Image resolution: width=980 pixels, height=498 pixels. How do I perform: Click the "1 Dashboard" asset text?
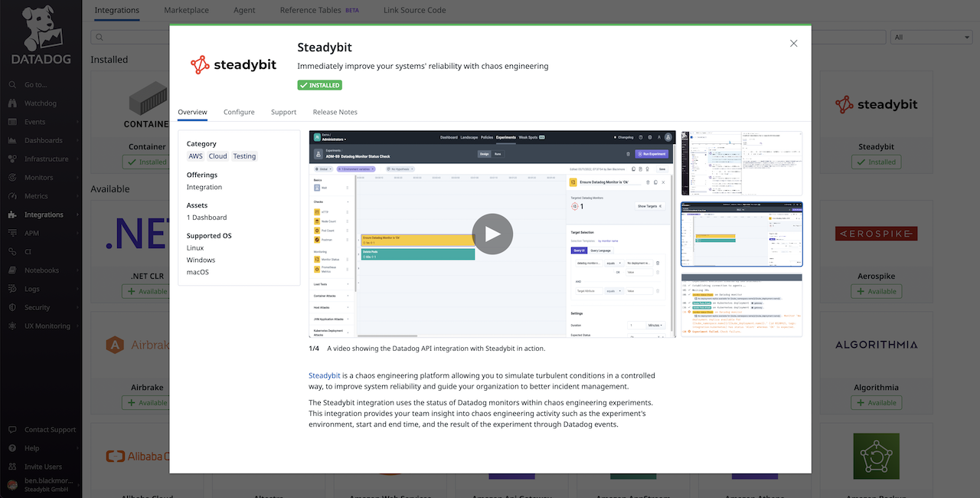(x=207, y=218)
